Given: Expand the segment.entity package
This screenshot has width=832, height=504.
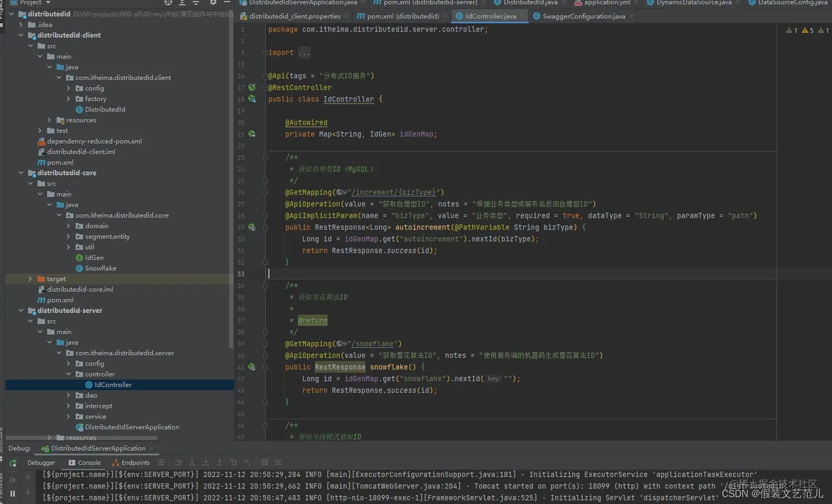Looking at the screenshot, I should point(68,237).
